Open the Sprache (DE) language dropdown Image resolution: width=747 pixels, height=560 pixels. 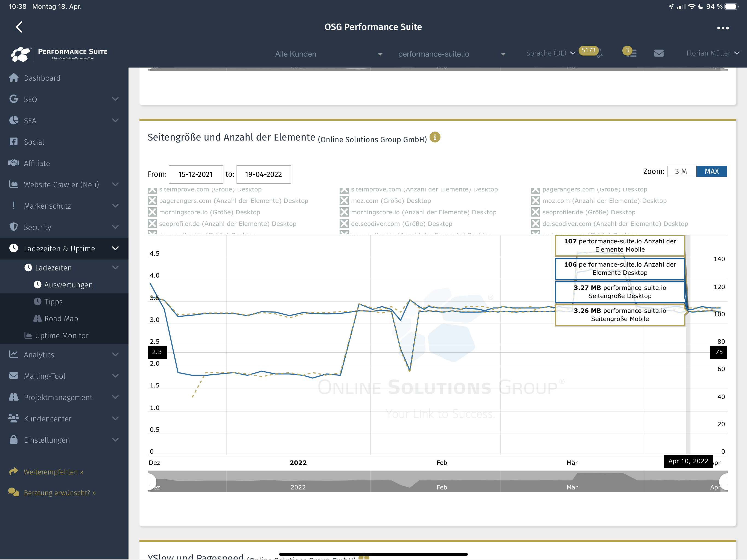[550, 53]
